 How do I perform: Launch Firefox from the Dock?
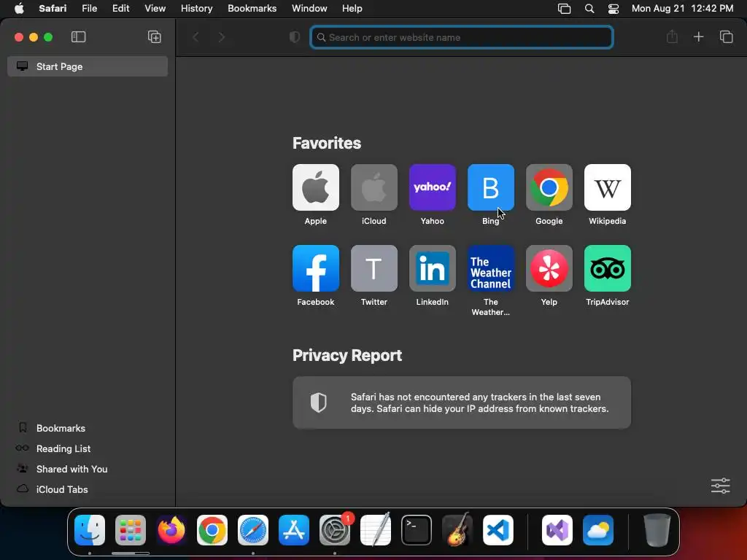pyautogui.click(x=171, y=530)
